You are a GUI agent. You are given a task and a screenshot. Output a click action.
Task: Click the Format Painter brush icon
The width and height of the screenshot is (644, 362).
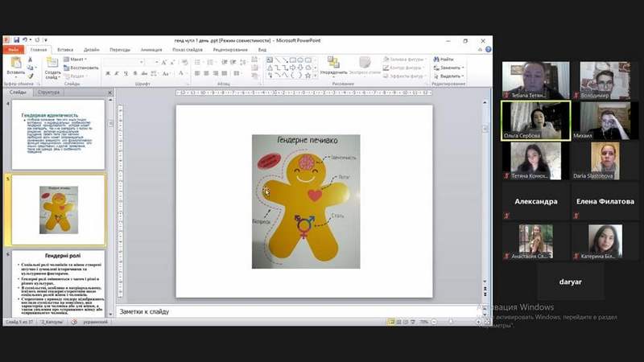tap(31, 76)
